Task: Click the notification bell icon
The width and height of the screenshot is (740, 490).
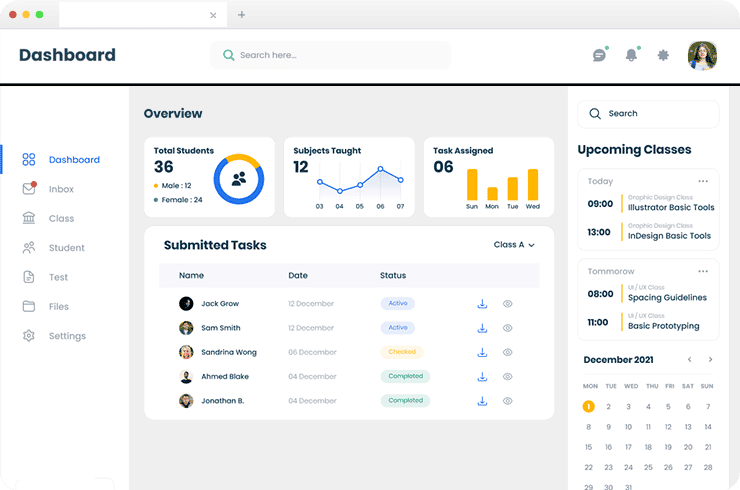Action: [631, 55]
